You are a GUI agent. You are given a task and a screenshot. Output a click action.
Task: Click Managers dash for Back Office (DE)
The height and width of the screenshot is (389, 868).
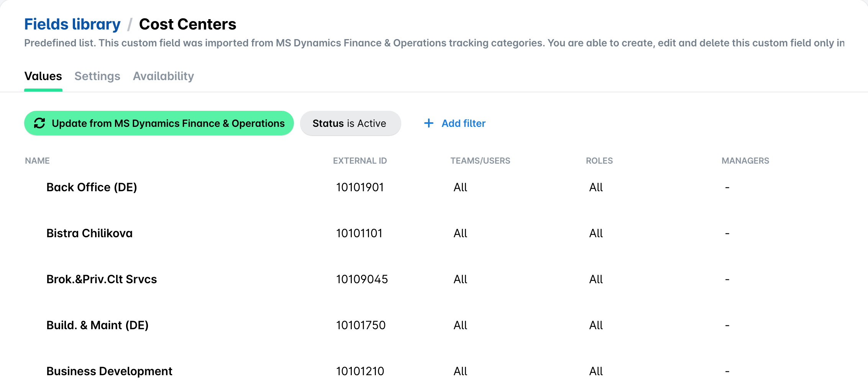(727, 187)
